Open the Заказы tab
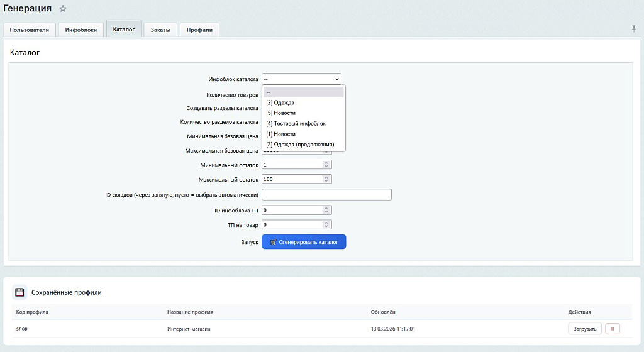 160,30
